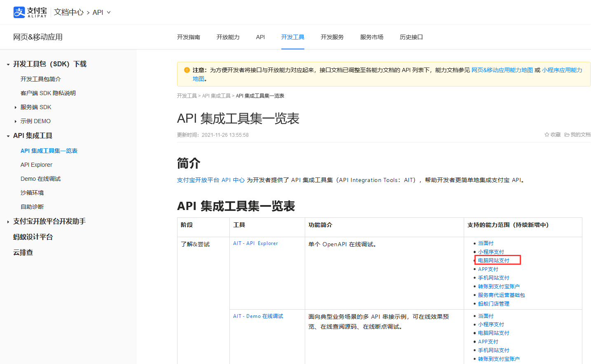Open 客户端 SDK 隐私说明 in sidebar
591x364 pixels.
coord(48,93)
